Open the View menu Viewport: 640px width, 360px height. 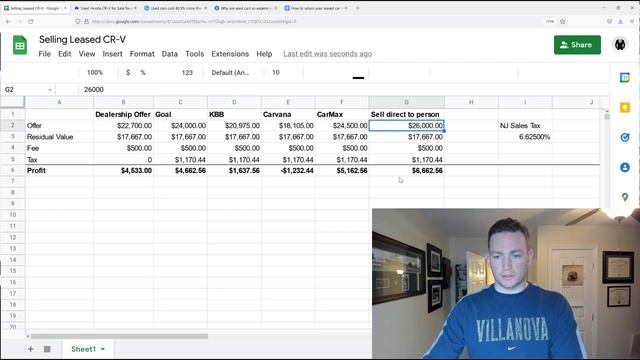[x=87, y=54]
